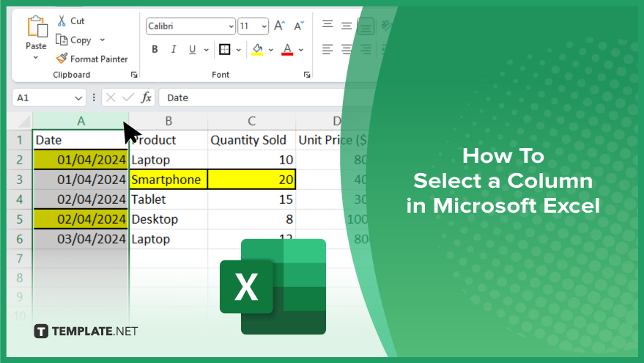644x363 pixels.
Task: Click the Middle Align icon
Action: pos(347,26)
